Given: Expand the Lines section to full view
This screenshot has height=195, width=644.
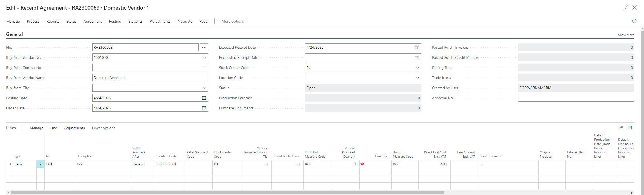Looking at the screenshot, I should tap(630, 128).
